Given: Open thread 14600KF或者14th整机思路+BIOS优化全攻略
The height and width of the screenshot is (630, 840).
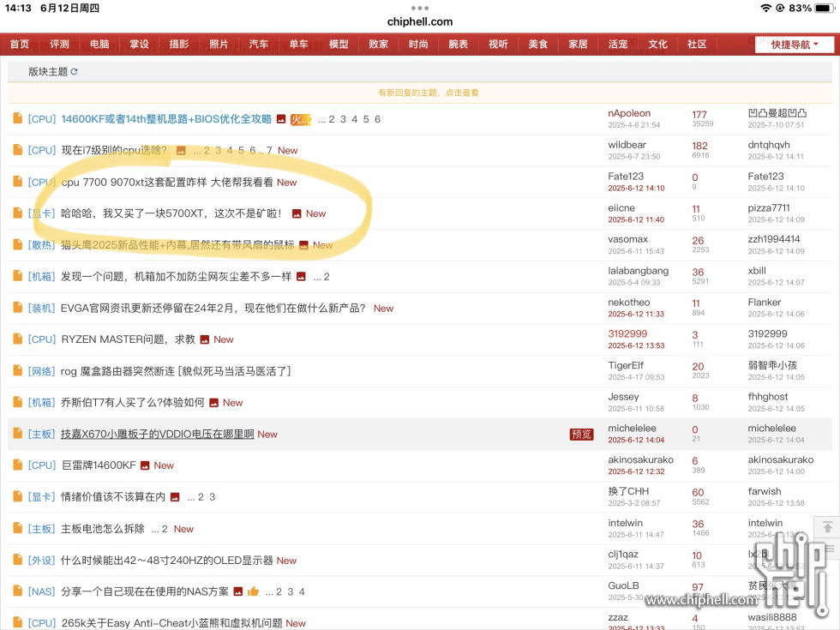Looking at the screenshot, I should (166, 119).
